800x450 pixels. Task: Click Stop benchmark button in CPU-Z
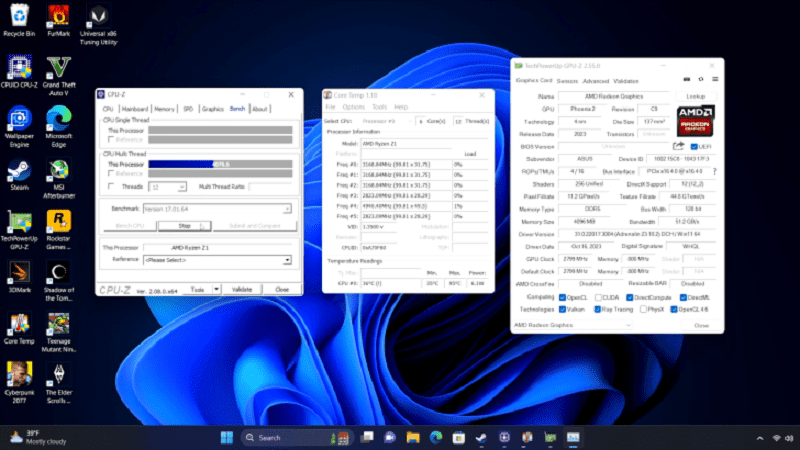tap(185, 226)
